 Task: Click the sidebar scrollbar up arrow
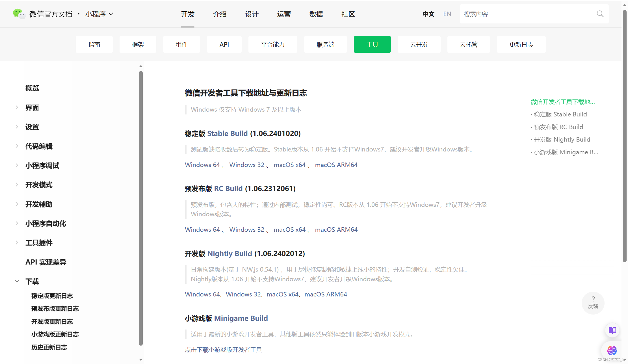click(141, 66)
